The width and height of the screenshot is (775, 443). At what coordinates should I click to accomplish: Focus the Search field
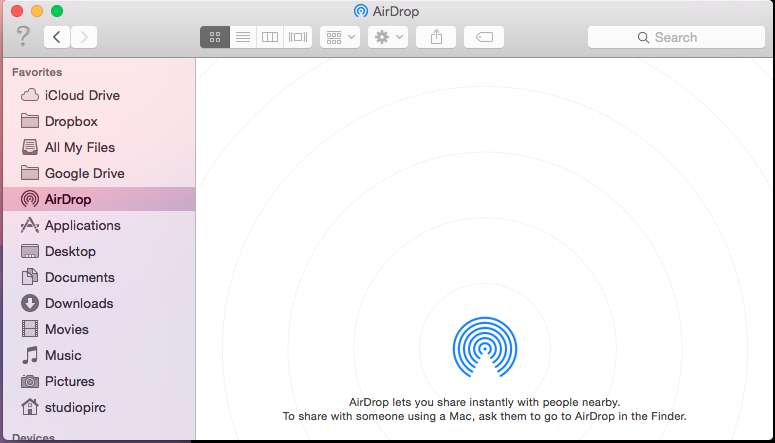click(676, 37)
